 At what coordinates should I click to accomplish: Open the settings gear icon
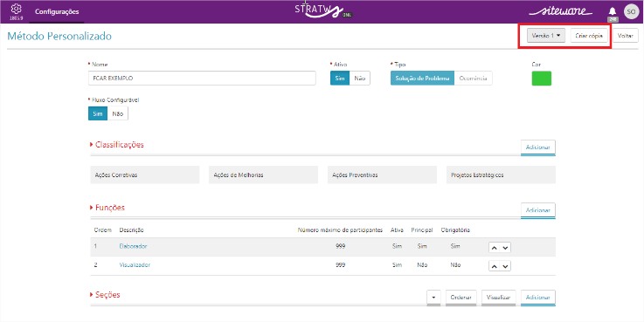[16, 9]
